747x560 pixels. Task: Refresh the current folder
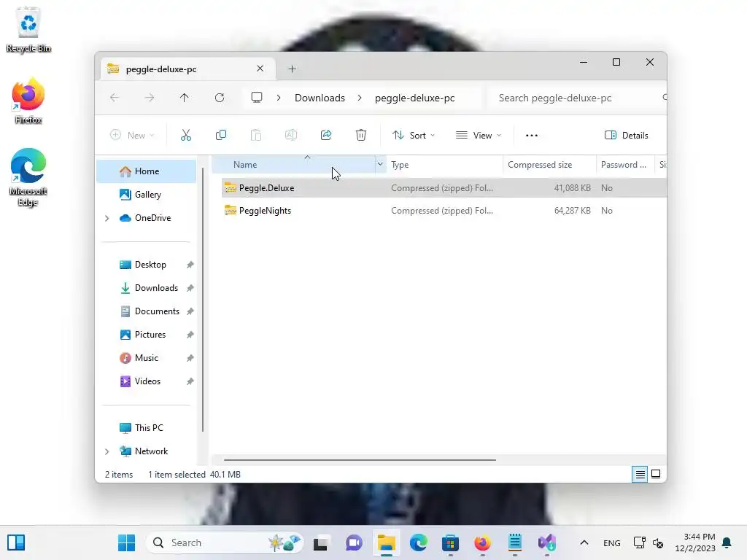(220, 98)
